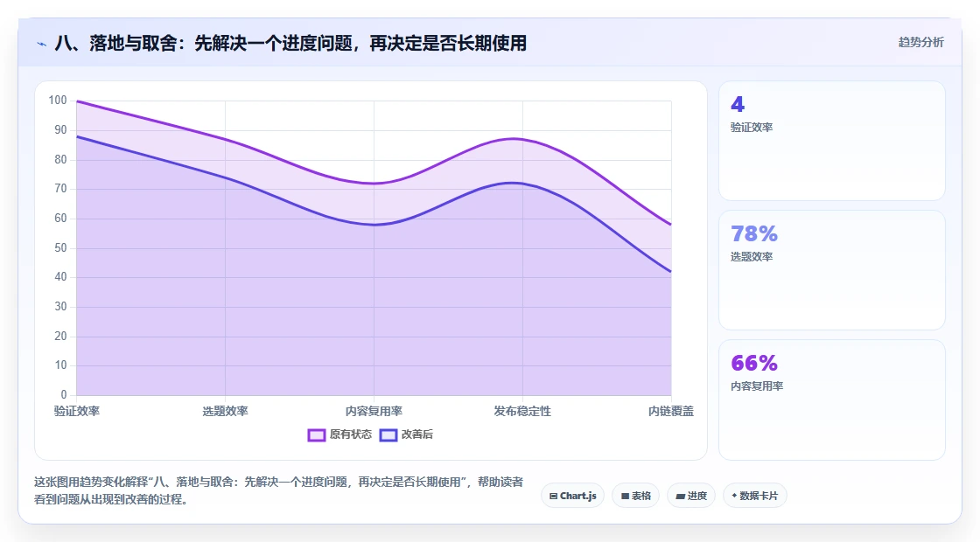Select the 表格 tag chip
980x542 pixels.
(635, 496)
